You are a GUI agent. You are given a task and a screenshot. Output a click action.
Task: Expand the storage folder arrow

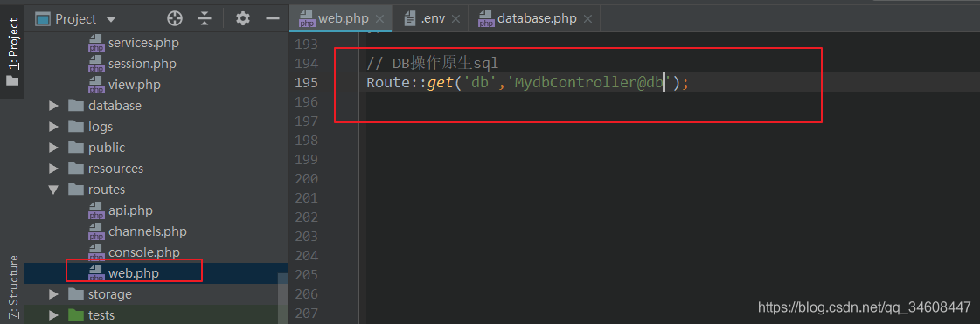[53, 294]
